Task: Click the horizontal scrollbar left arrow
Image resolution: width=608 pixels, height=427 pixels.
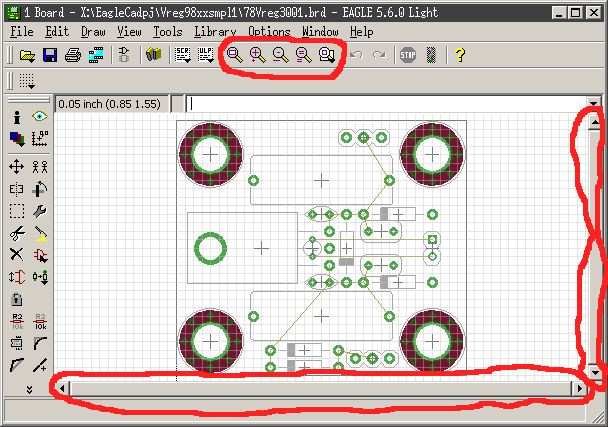Action: click(62, 388)
